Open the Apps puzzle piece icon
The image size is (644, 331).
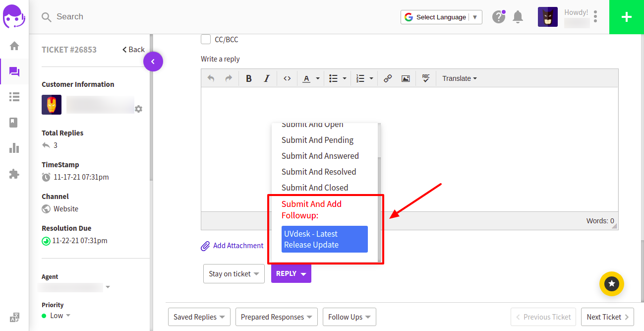[14, 174]
